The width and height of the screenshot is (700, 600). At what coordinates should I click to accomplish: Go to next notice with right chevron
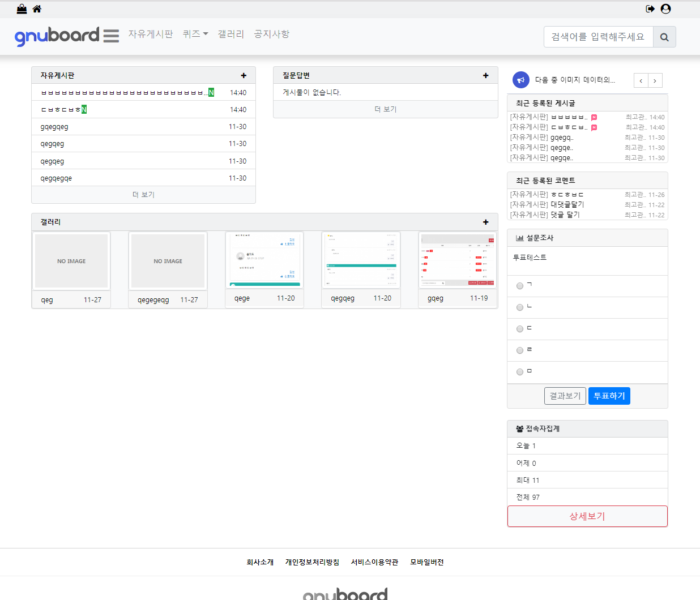tap(655, 80)
